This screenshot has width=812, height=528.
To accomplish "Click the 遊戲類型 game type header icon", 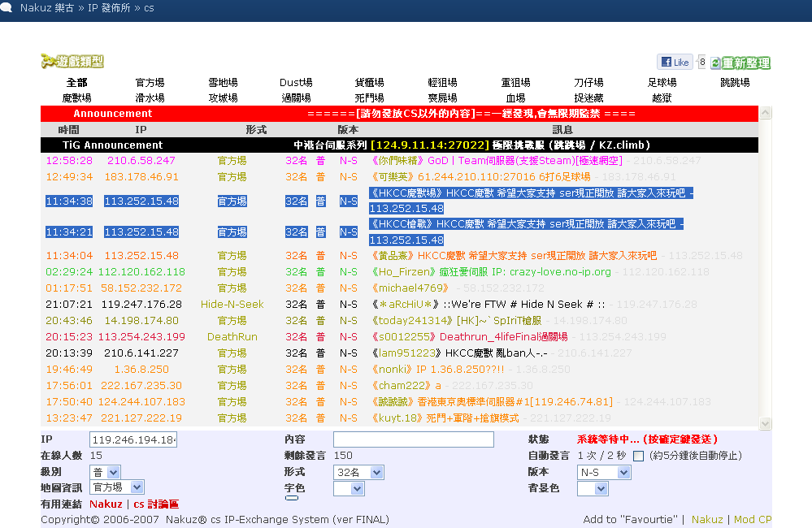I will coord(72,62).
